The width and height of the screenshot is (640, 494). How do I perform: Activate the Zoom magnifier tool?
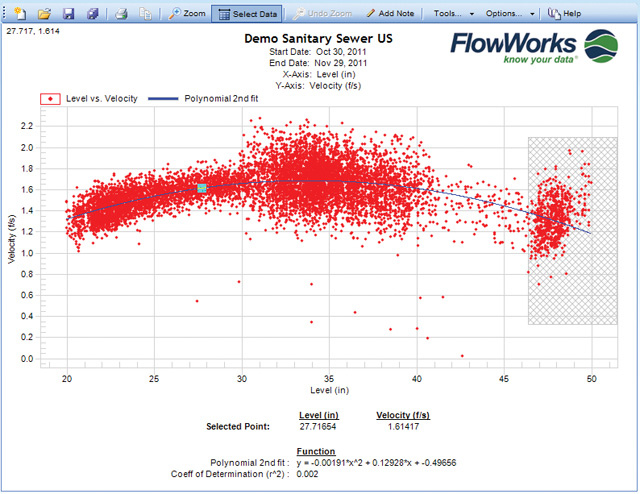coord(186,14)
